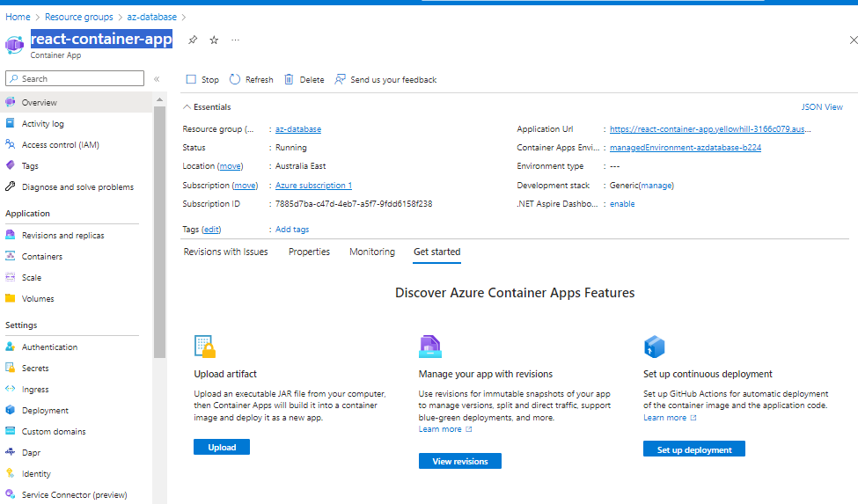Select the Subscription ID value text
This screenshot has height=504, width=858.
pos(354,204)
